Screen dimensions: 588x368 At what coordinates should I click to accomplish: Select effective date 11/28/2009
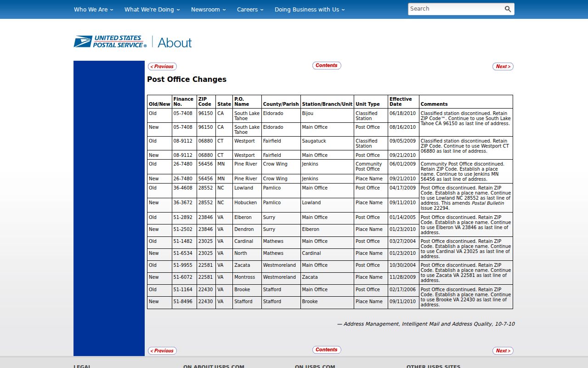tap(403, 278)
